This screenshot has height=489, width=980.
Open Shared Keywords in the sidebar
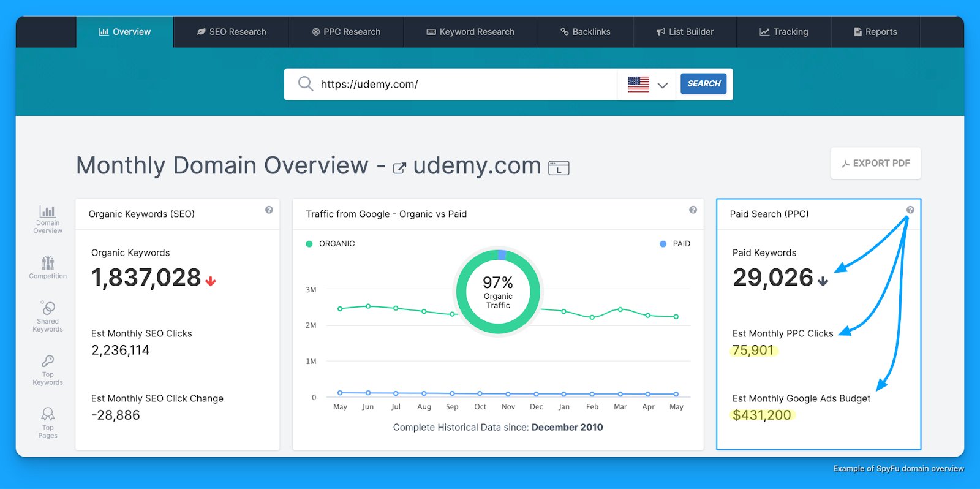point(48,316)
